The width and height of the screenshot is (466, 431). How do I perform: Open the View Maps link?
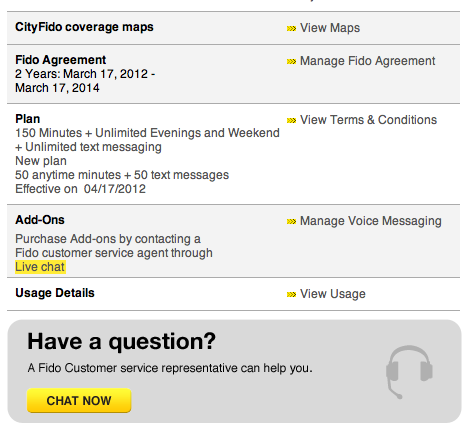[x=330, y=28]
